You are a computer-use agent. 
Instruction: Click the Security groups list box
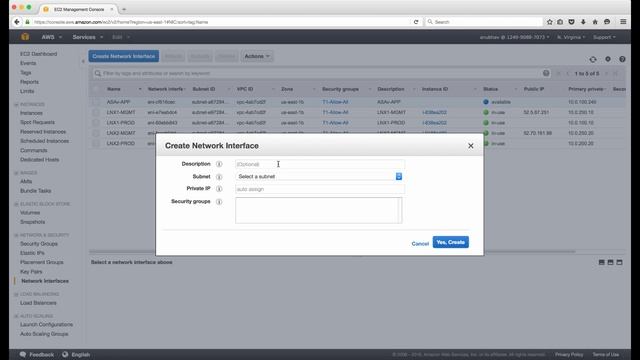319,210
